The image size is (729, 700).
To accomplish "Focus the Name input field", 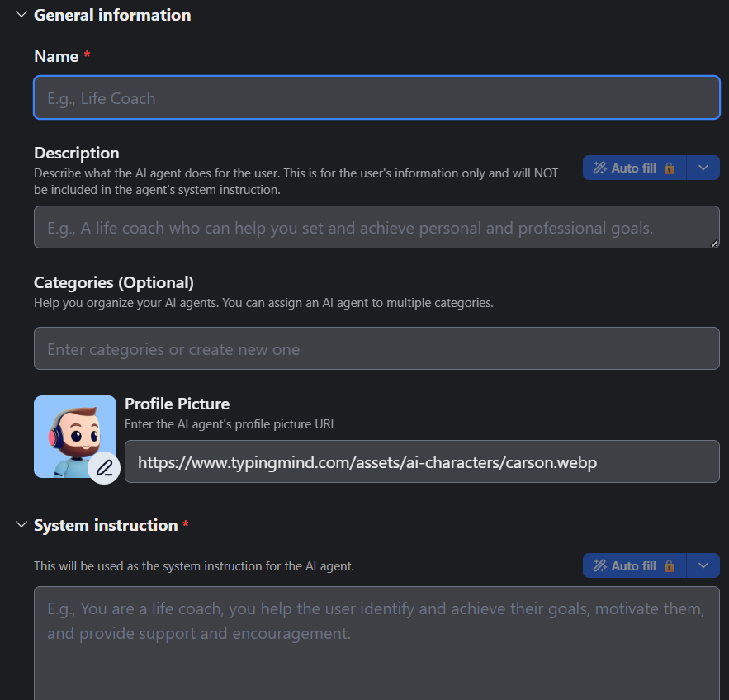I will pos(376,98).
